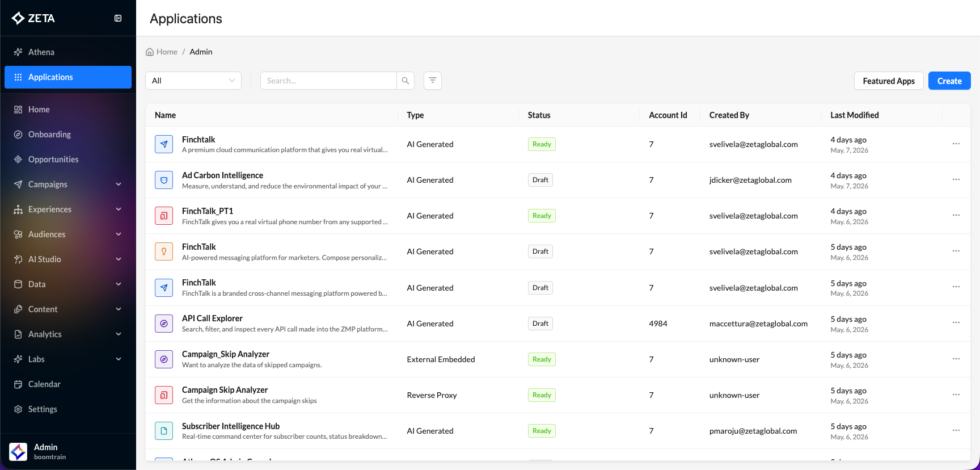The image size is (980, 470).
Task: Click the ZETA logo
Action: pyautogui.click(x=33, y=18)
